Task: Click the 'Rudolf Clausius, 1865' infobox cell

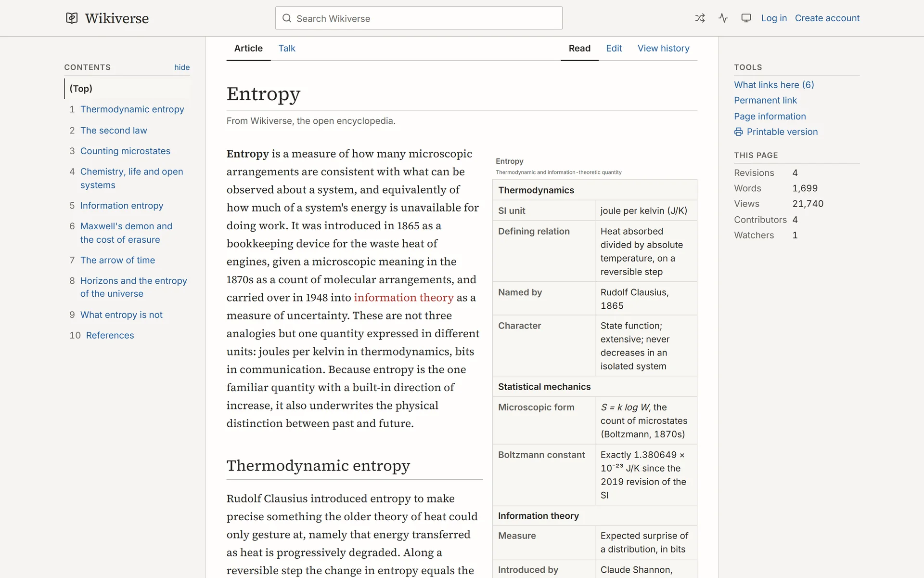Action: pyautogui.click(x=646, y=299)
